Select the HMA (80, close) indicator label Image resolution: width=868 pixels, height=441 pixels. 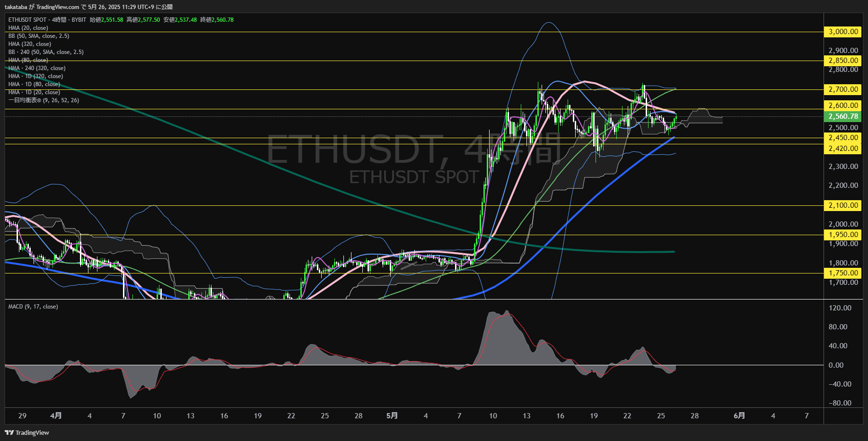click(28, 60)
